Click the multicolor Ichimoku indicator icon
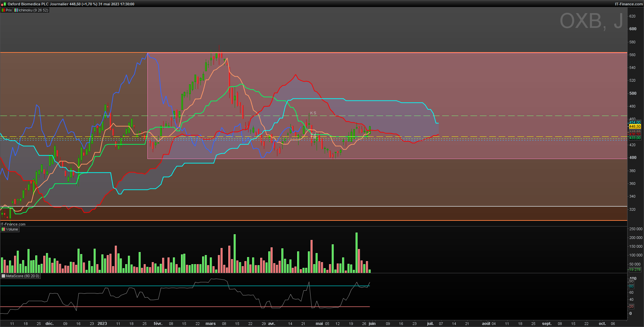This screenshot has height=327, width=644. 16,10
